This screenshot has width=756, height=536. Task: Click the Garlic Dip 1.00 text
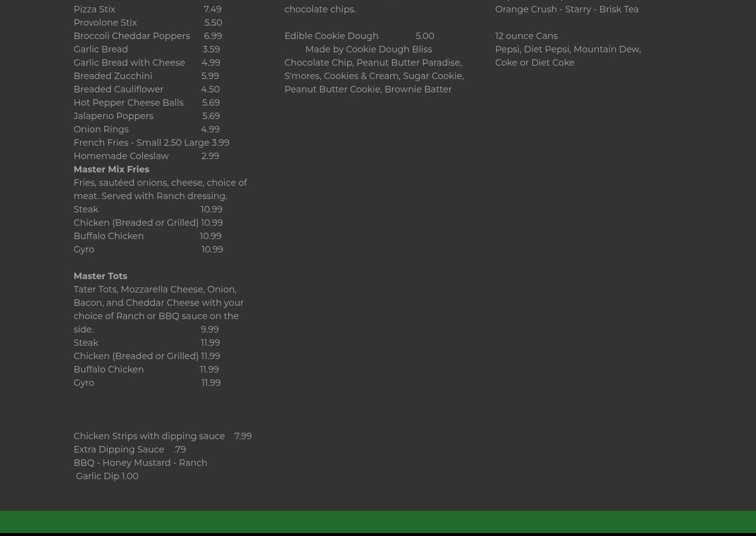click(107, 476)
